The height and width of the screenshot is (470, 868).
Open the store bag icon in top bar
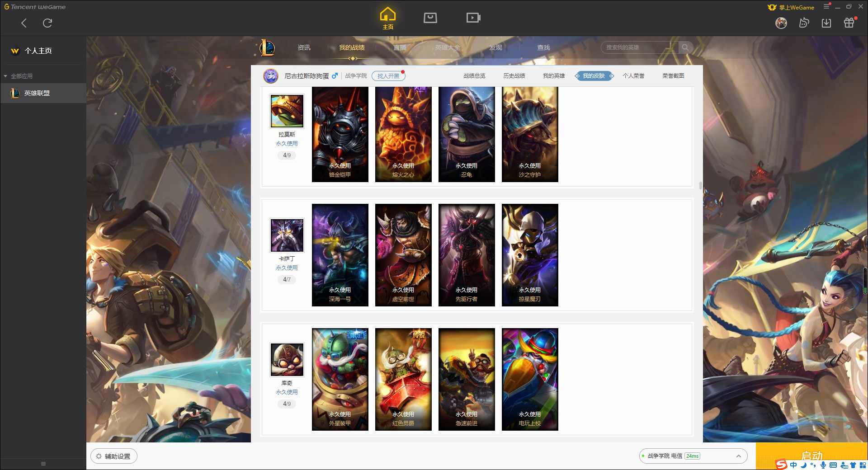tap(430, 18)
